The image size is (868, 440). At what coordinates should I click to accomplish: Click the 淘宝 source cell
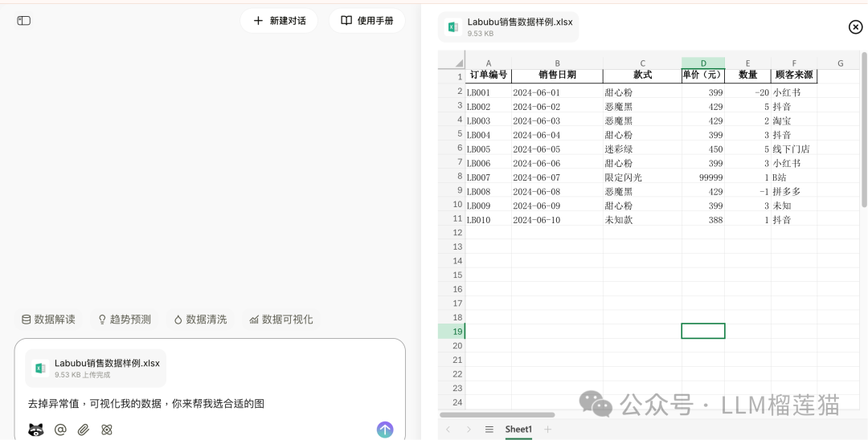pos(794,121)
